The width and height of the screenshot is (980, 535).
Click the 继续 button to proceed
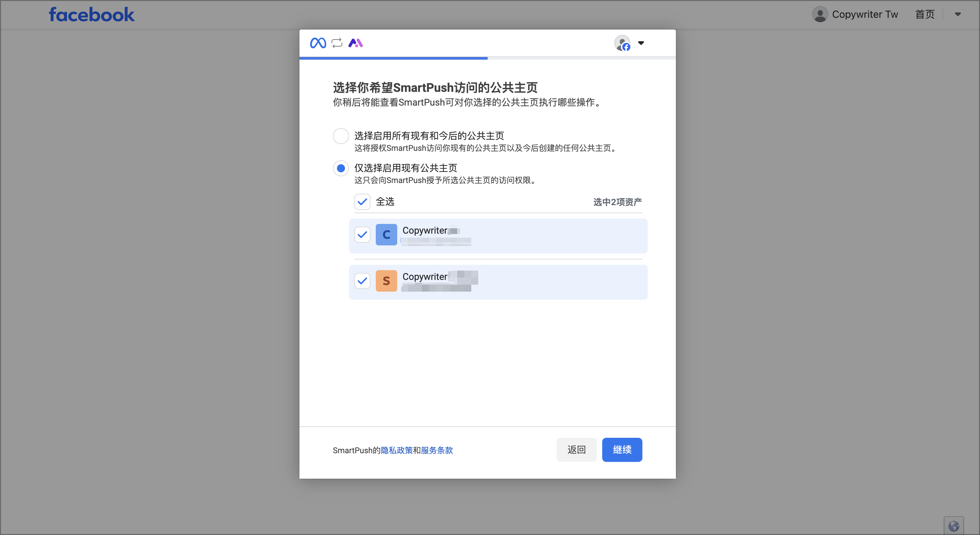(x=622, y=450)
